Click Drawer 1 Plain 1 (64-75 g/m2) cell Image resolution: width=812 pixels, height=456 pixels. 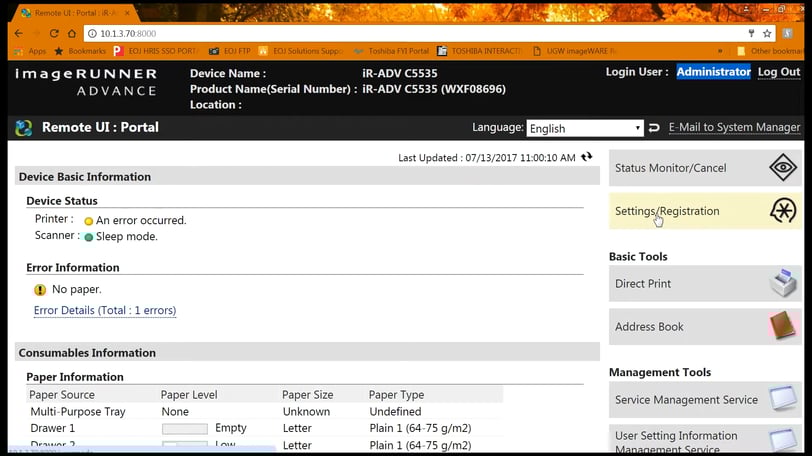tap(420, 428)
